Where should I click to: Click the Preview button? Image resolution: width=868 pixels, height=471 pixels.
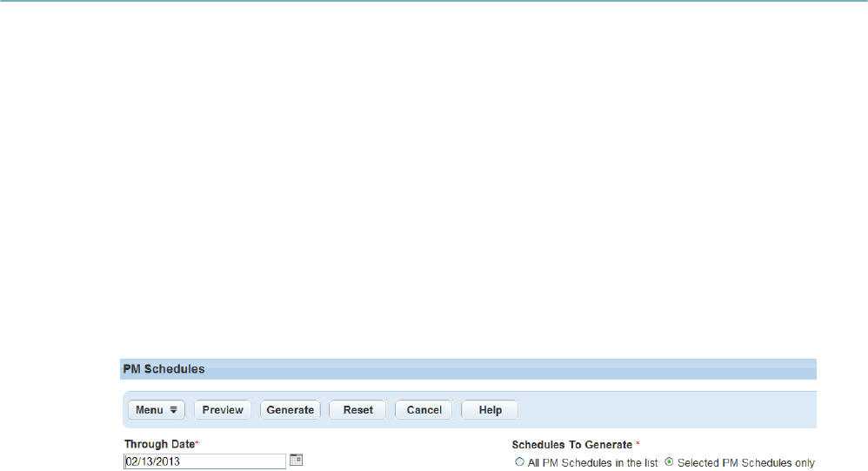(x=223, y=410)
